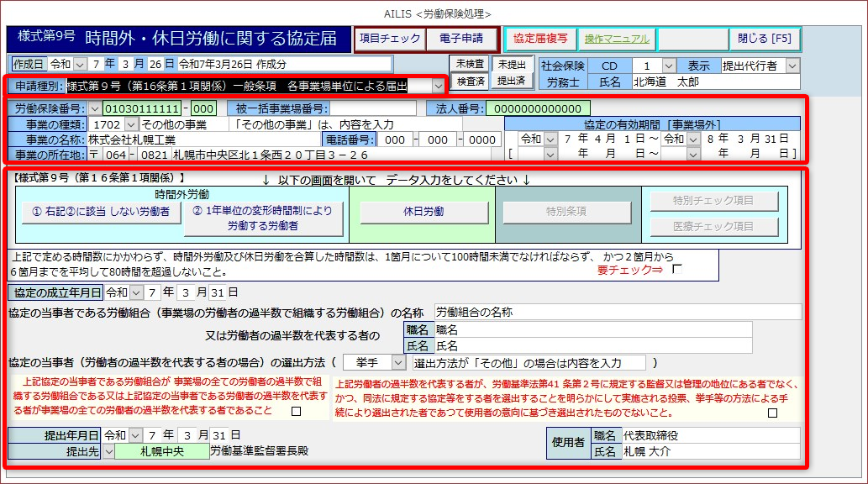Open 電子申請 electronic filing
This screenshot has height=484, width=868.
[461, 39]
